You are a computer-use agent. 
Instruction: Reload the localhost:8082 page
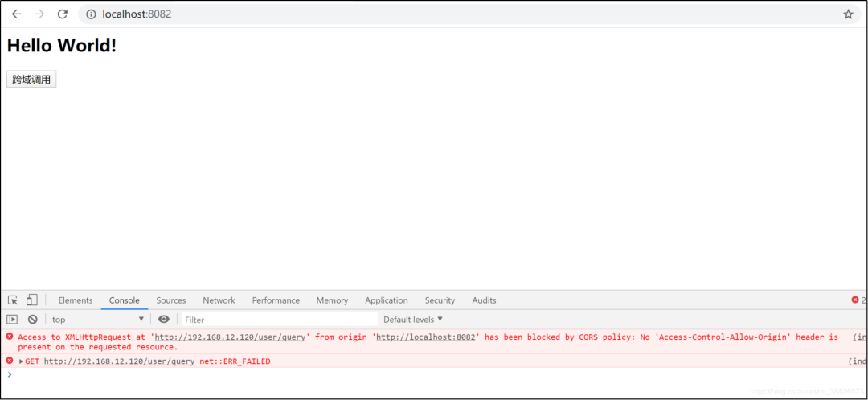[x=63, y=14]
